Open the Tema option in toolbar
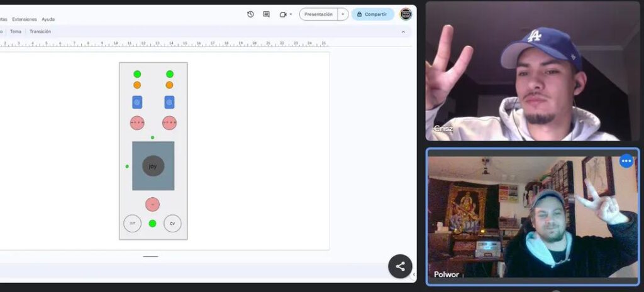The width and height of the screenshot is (644, 292). 15,31
